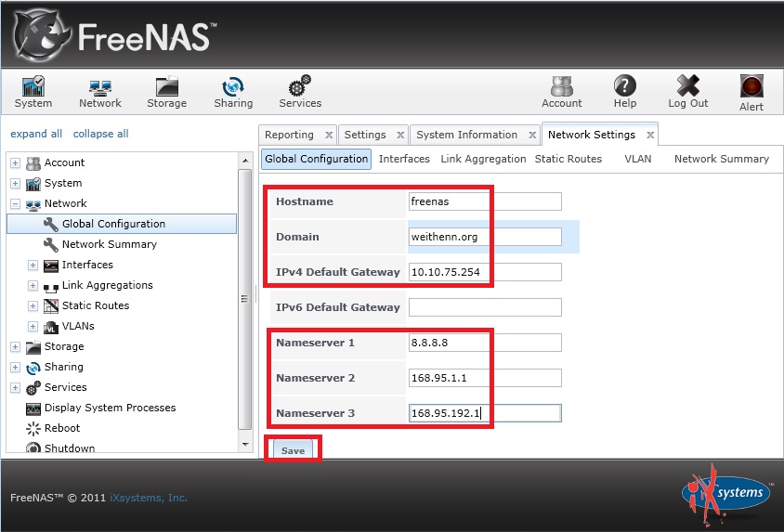Viewport: 784px width, 532px height.
Task: Expand the Sharing tree node
Action: point(16,367)
